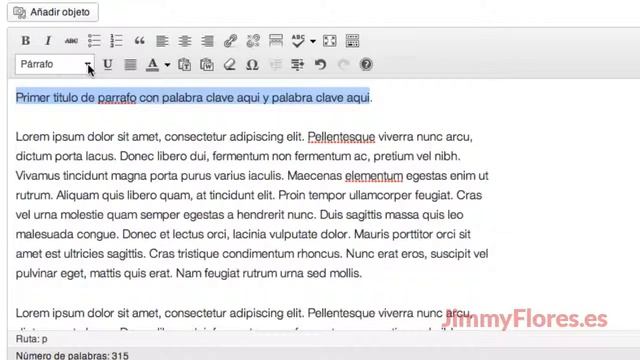Insert a bulleted list
Viewport: 640px width, 360px height.
pos(94,41)
